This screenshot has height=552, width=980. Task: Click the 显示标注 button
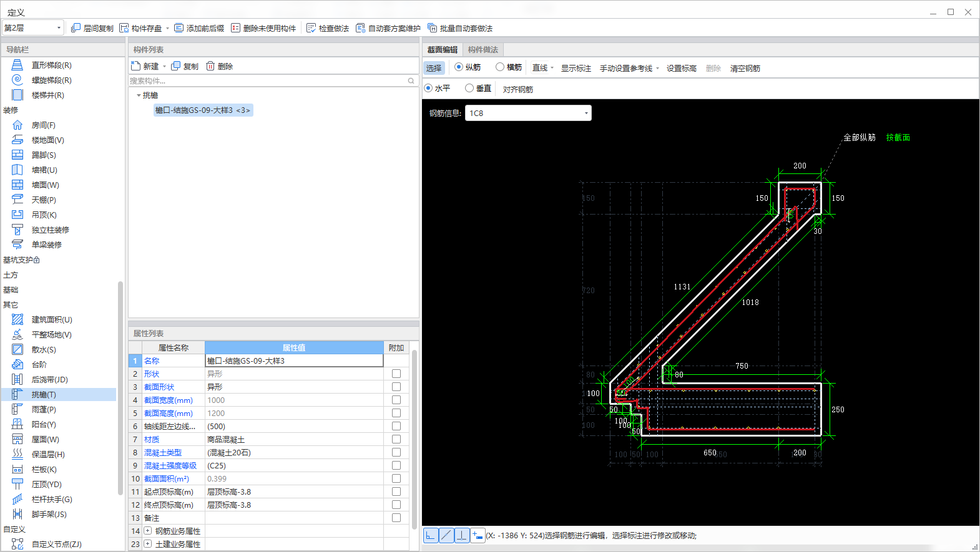(x=576, y=68)
